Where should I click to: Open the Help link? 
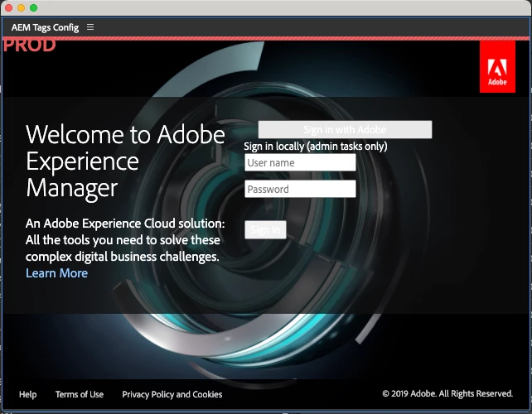coord(28,394)
